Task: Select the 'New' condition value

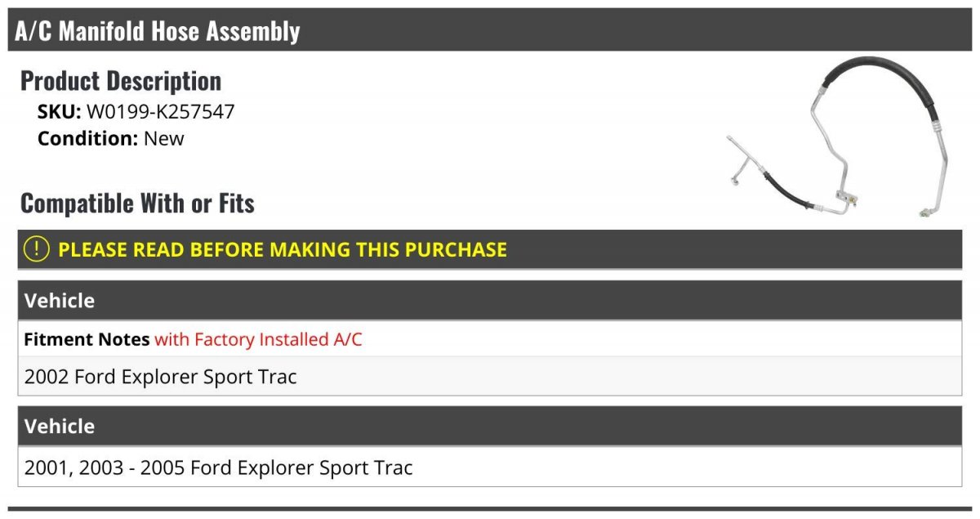Action: (x=164, y=138)
